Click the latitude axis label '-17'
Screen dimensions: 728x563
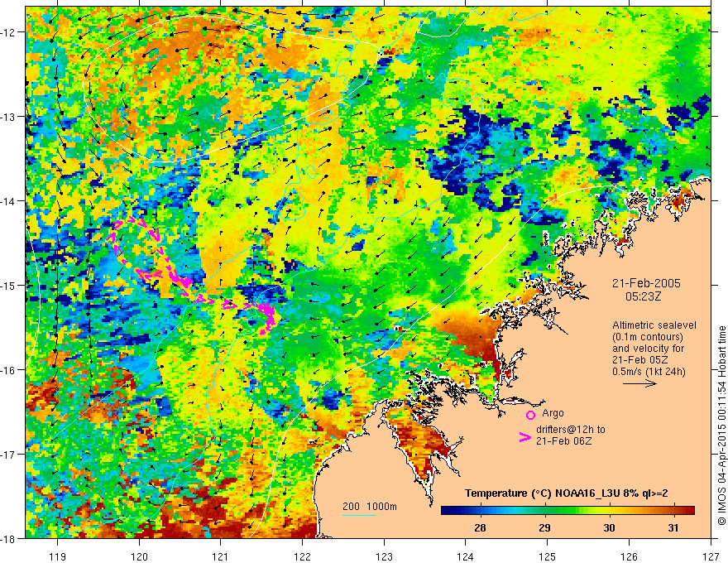point(7,454)
